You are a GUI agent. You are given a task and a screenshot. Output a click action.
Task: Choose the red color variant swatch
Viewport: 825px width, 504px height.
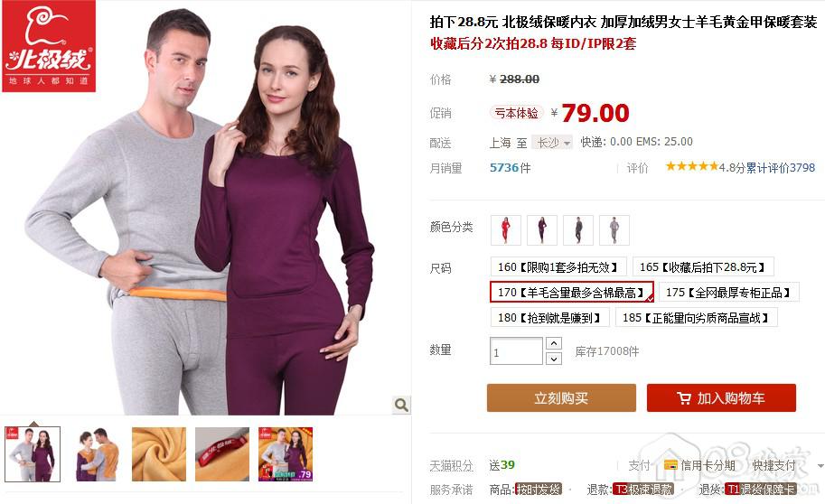(x=506, y=230)
